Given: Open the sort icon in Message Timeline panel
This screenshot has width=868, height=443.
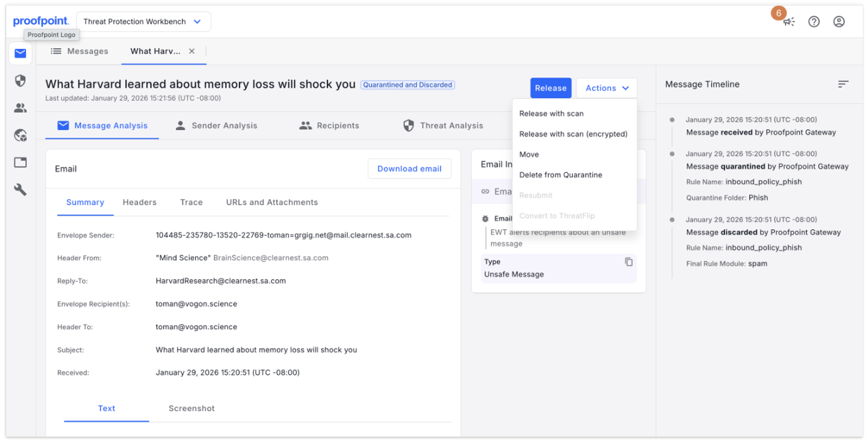Looking at the screenshot, I should click(843, 84).
